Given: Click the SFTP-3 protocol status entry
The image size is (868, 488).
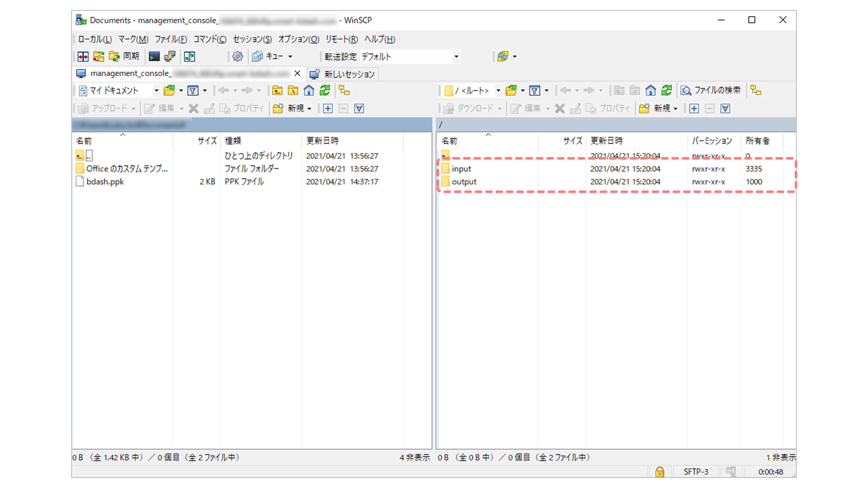Looking at the screenshot, I should pyautogui.click(x=696, y=472).
